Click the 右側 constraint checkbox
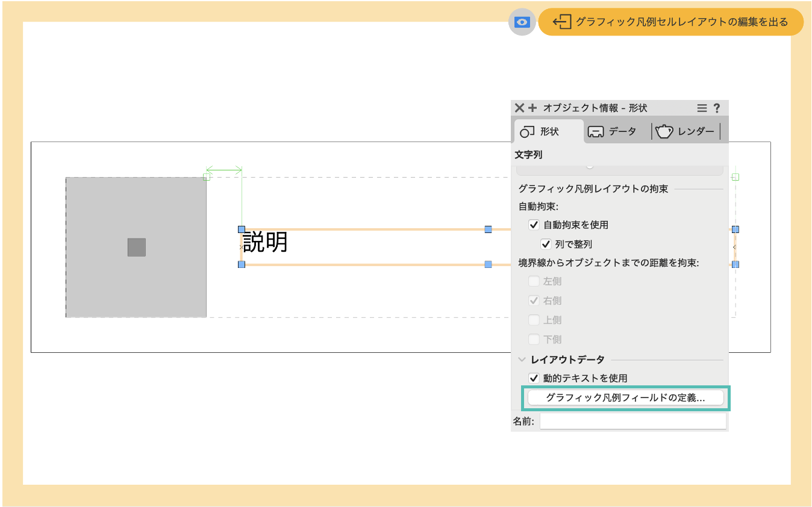The height and width of the screenshot is (507, 812). (534, 300)
